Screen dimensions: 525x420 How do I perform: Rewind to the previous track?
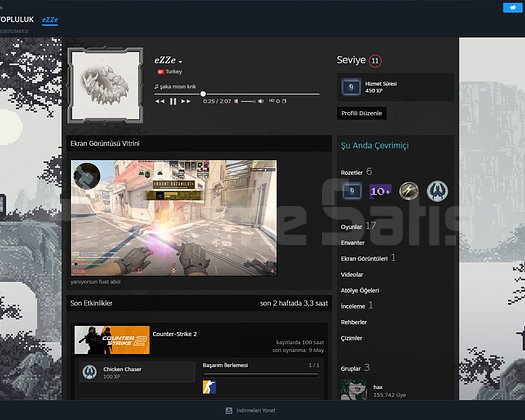tap(160, 101)
